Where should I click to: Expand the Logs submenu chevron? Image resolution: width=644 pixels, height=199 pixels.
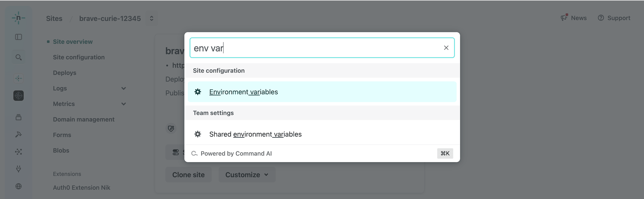point(123,89)
